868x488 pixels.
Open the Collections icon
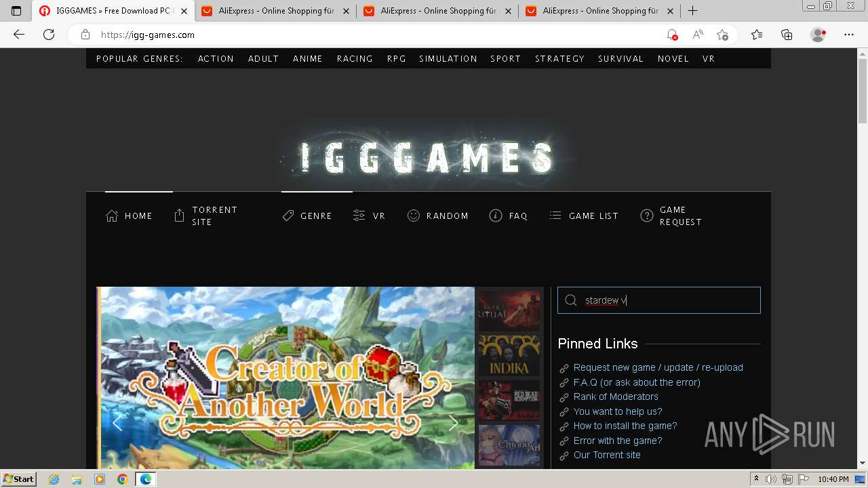click(x=787, y=35)
